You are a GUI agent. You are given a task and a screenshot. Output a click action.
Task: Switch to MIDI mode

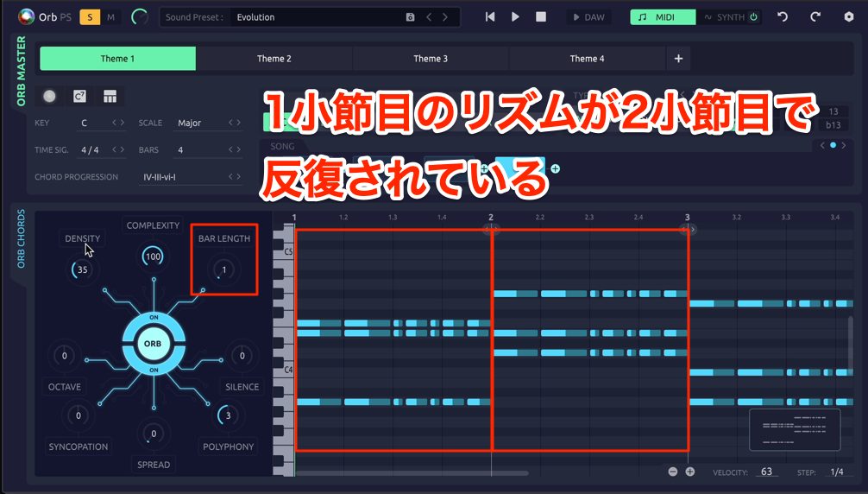pyautogui.click(x=663, y=17)
